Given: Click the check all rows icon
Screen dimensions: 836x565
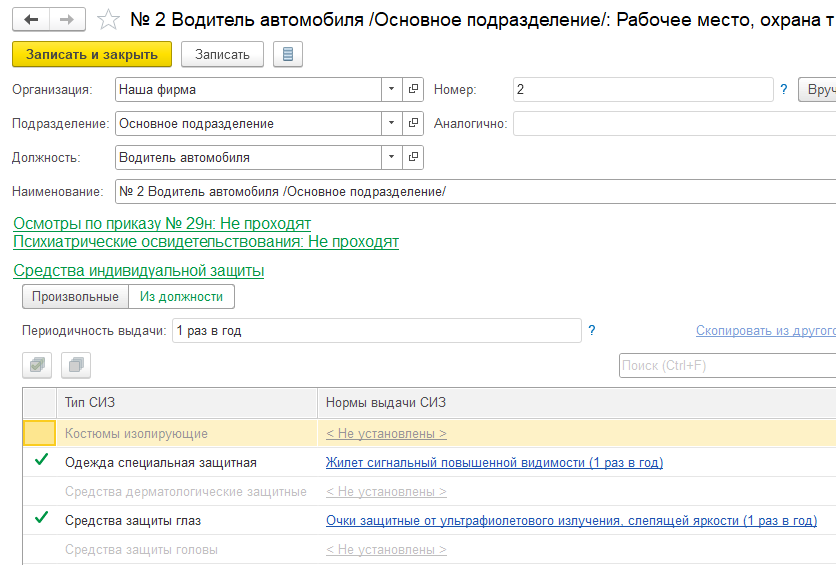Looking at the screenshot, I should (37, 366).
